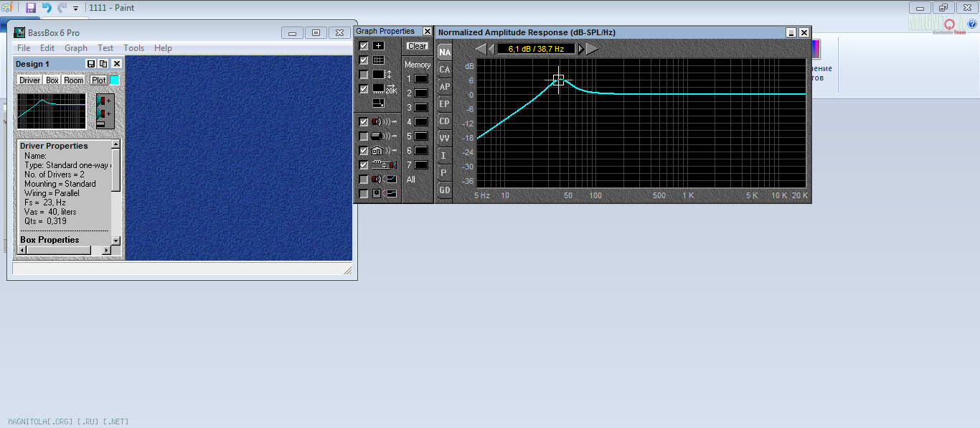This screenshot has width=980, height=428.
Task: Click the Undo arrow in Paint title bar
Action: click(47, 8)
